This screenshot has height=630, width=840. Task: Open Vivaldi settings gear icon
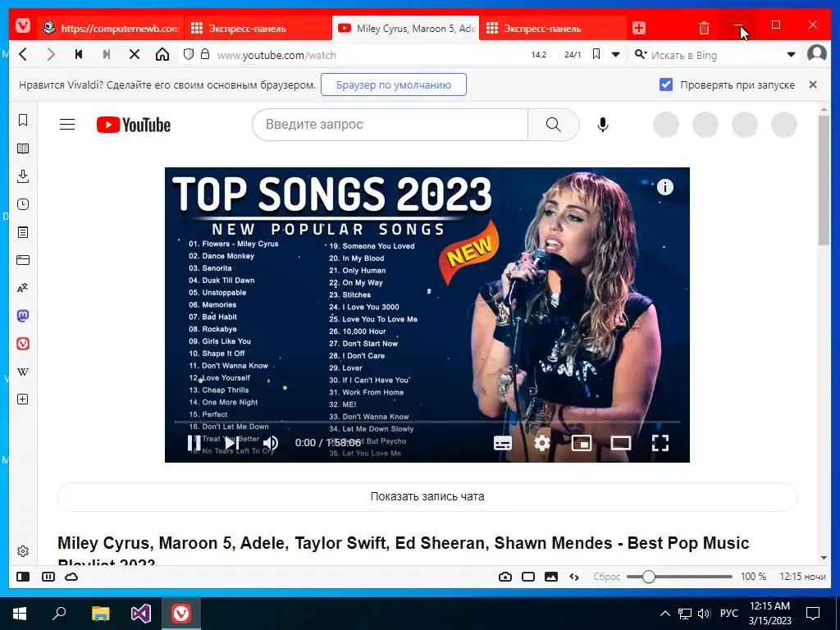click(x=23, y=551)
